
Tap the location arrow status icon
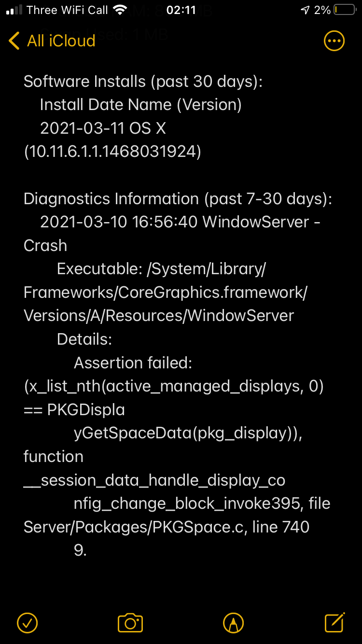(x=305, y=10)
